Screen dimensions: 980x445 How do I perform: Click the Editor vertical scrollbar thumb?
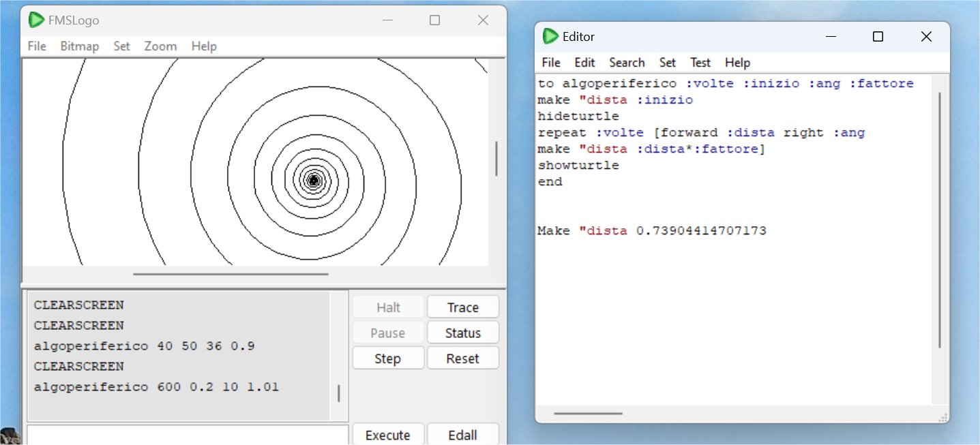pyautogui.click(x=940, y=220)
